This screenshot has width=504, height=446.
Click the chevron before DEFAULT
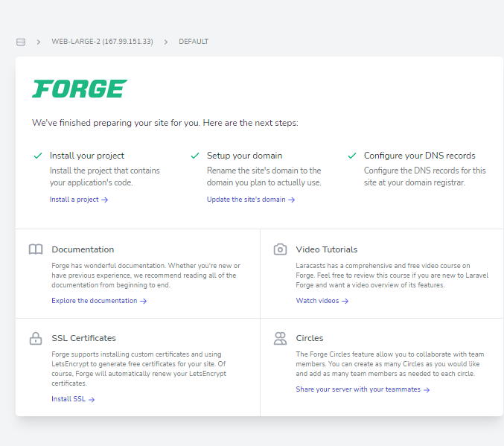coord(166,42)
